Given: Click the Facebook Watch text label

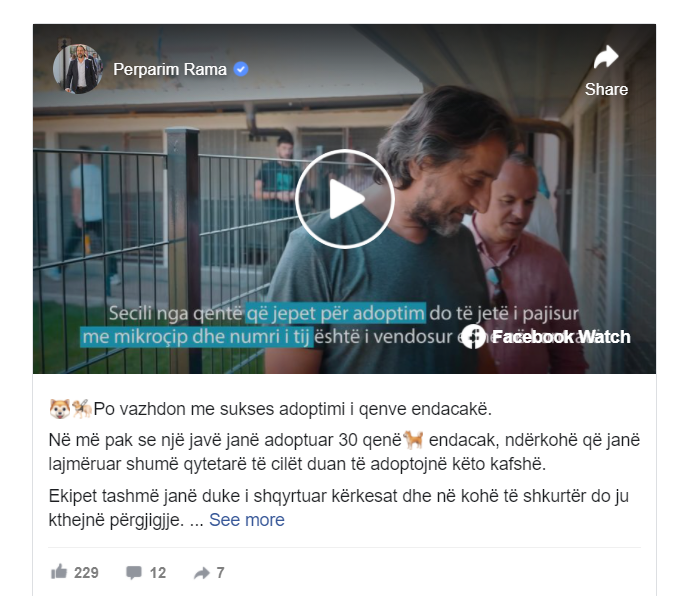Looking at the screenshot, I should pyautogui.click(x=561, y=337).
